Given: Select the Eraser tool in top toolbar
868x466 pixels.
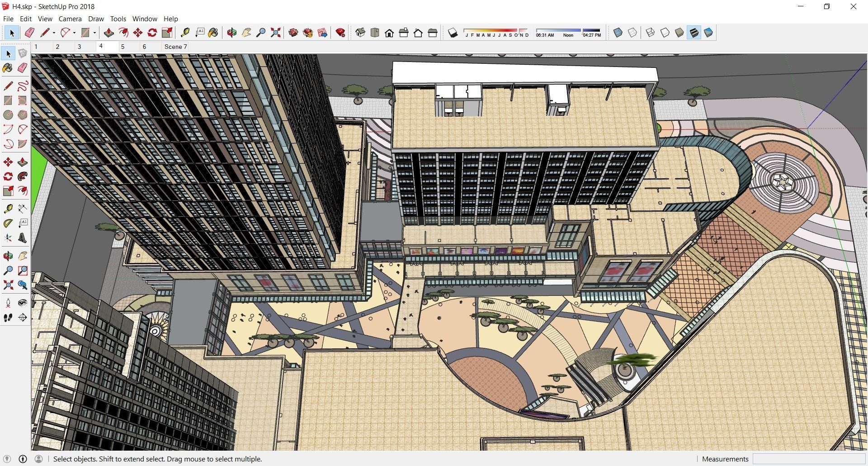Looking at the screenshot, I should tap(29, 33).
